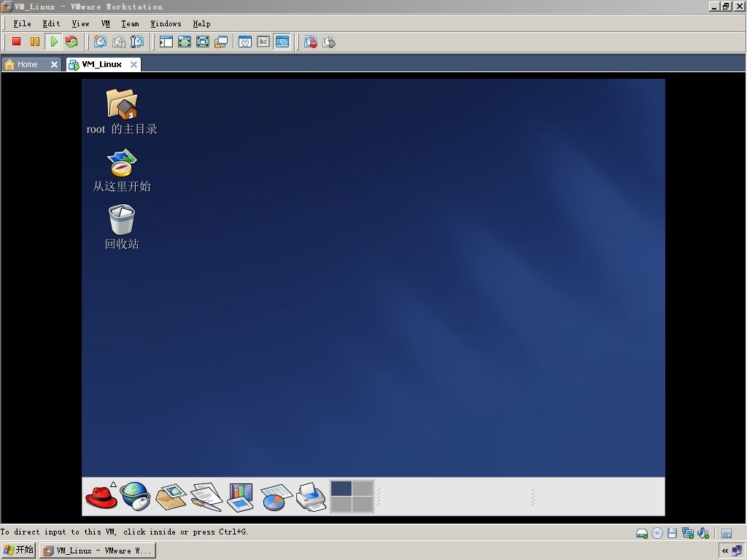The image size is (747, 560).
Task: Expand hidden system tray icons chevron
Action: 724,551
